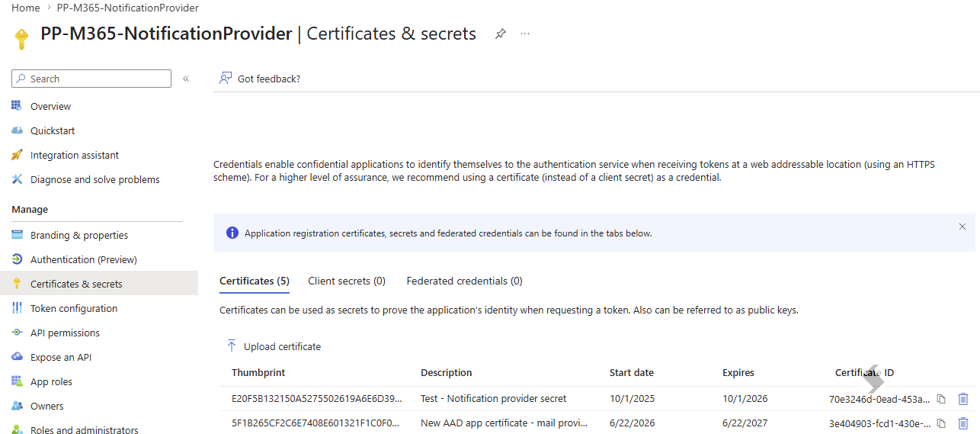Dismiss the info banner with the X
This screenshot has height=434, width=980.
click(x=962, y=227)
